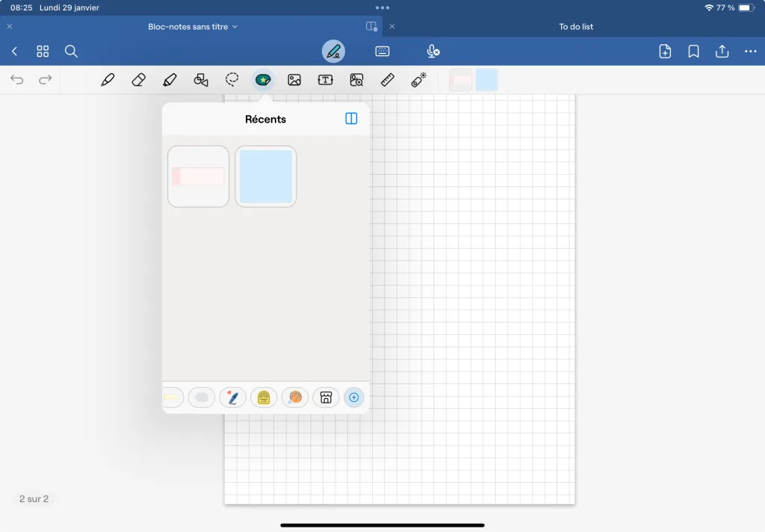Open the iPad multitasking three-dot menu

[382, 7]
